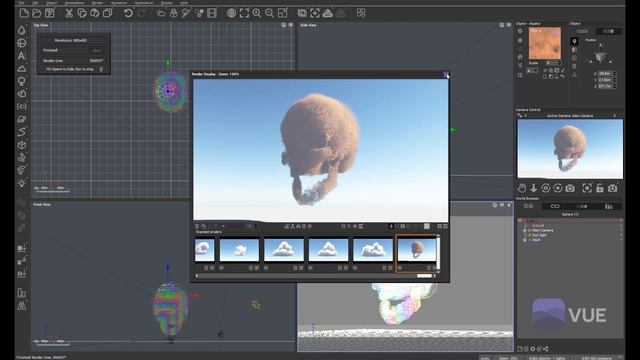The width and height of the screenshot is (640, 360).
Task: Click the down arrow icon in Camera Control
Action: tap(533, 188)
